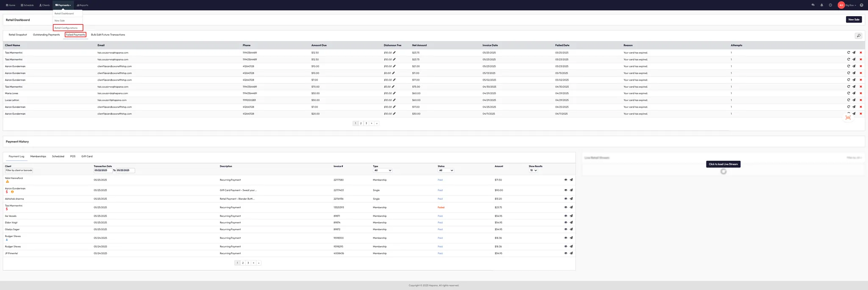View the failed Tais Marmentini payment log entry
This screenshot has height=290, width=868.
click(565, 207)
